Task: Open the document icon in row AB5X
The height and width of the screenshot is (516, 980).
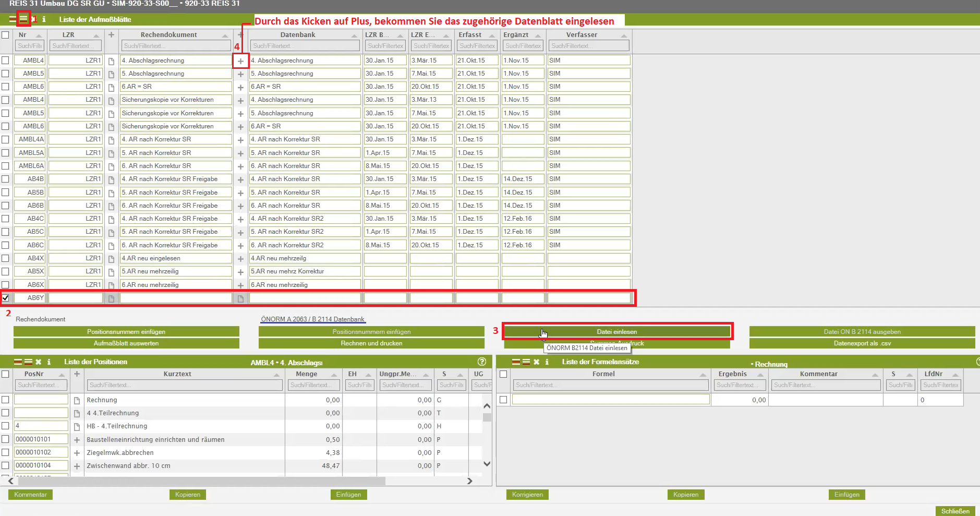Action: (x=111, y=272)
